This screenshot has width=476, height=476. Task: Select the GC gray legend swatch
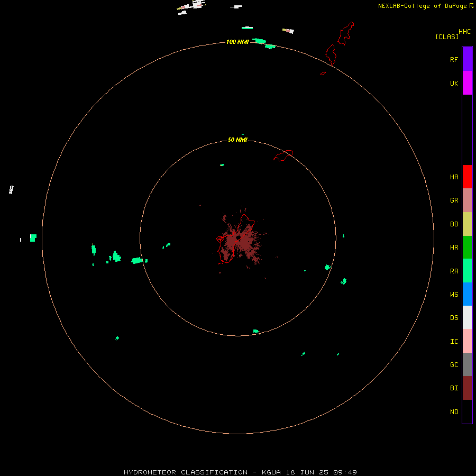(x=467, y=364)
